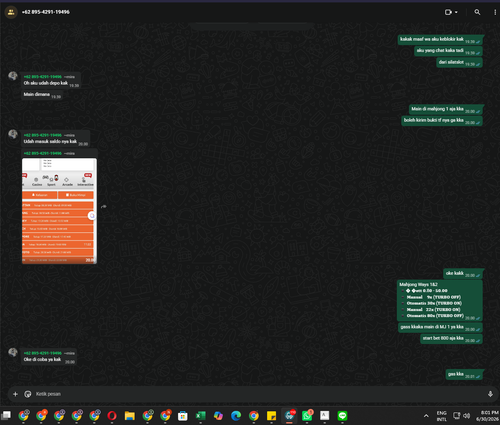
Task: Open sender number above 'Udah masuk saldo nya kak'
Action: (43, 135)
